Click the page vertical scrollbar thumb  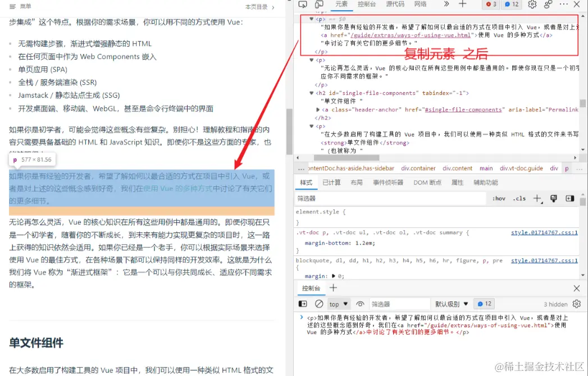click(x=289, y=131)
